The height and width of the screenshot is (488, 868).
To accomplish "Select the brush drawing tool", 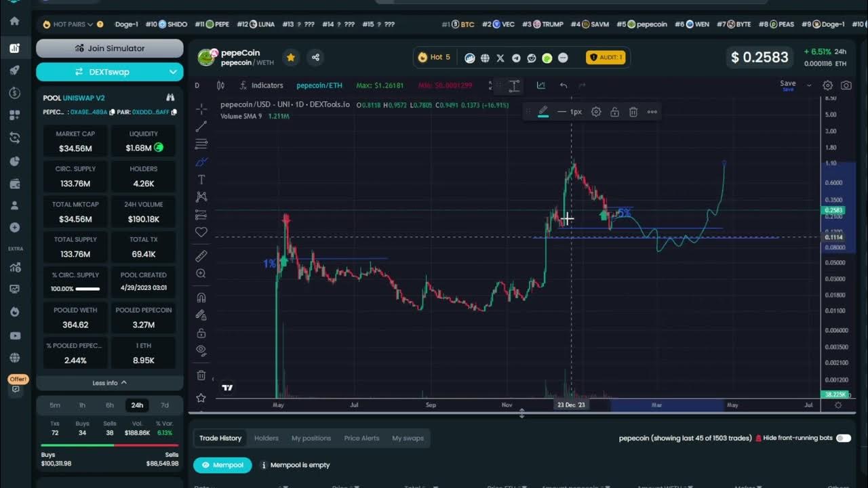I will point(201,162).
